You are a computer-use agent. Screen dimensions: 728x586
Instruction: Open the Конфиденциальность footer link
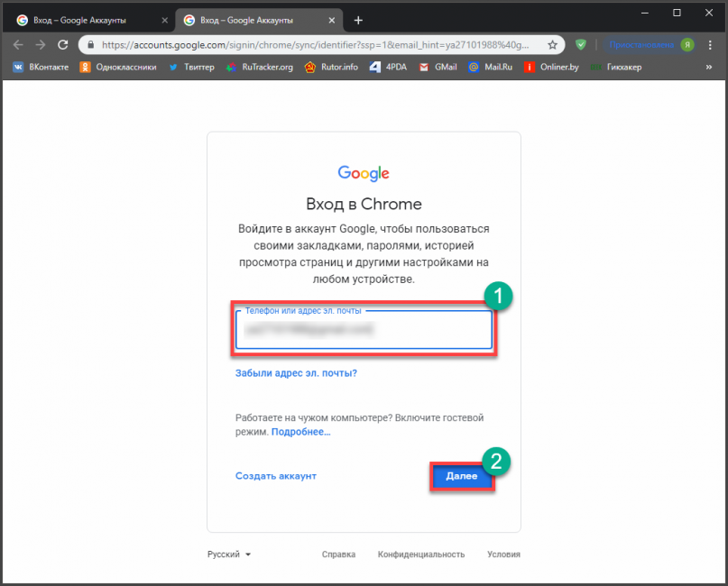(x=421, y=554)
